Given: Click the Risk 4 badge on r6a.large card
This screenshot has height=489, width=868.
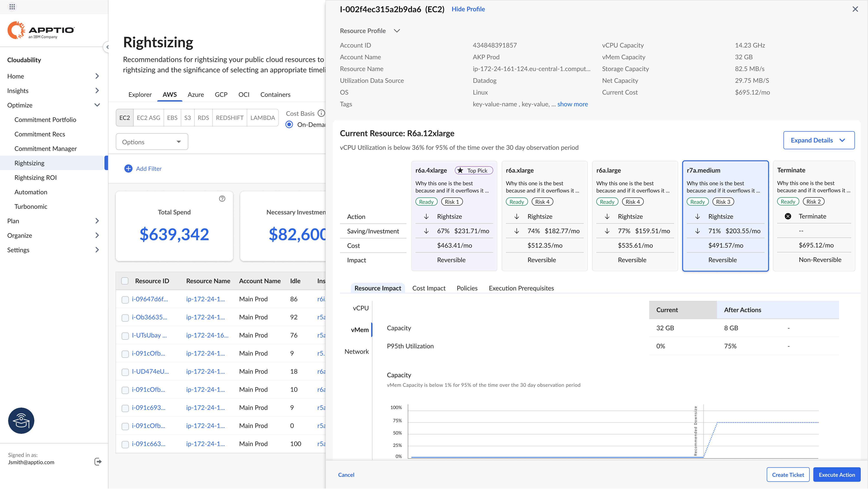Looking at the screenshot, I should pyautogui.click(x=633, y=202).
